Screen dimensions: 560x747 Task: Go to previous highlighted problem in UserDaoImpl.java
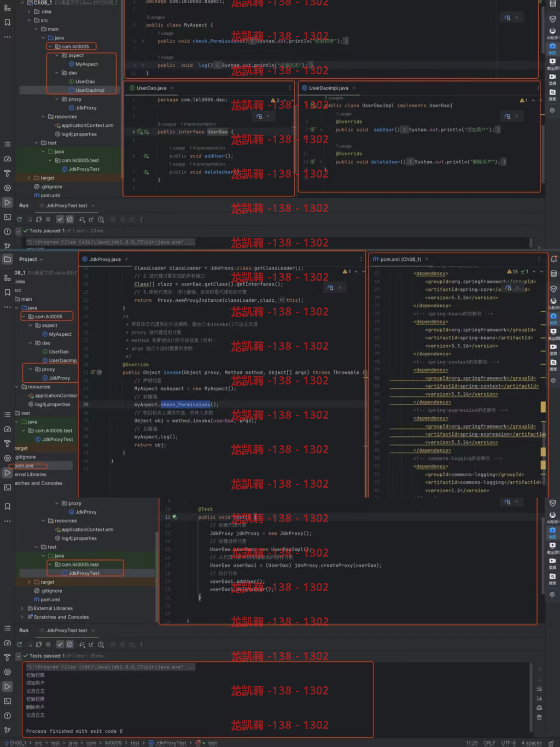(x=533, y=101)
